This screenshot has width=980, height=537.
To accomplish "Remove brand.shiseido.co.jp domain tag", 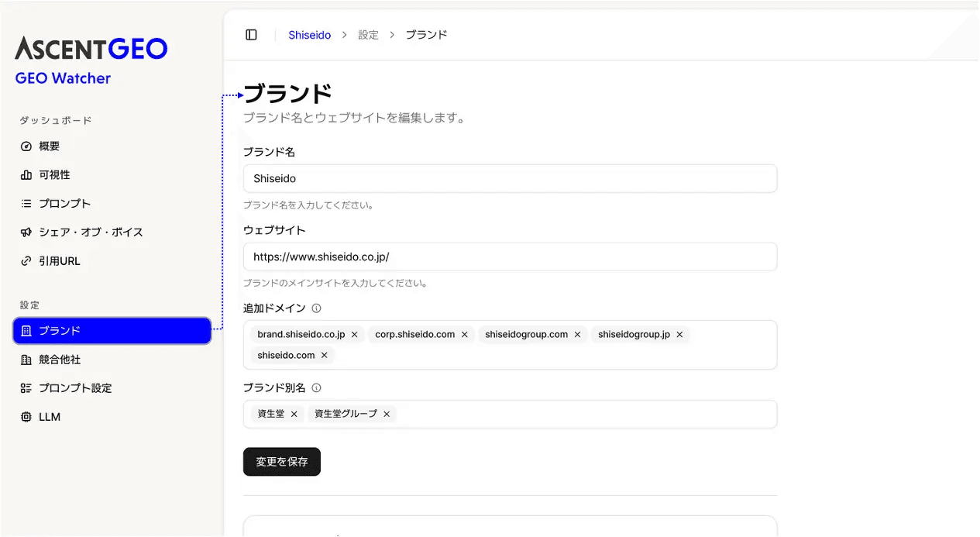I will click(x=354, y=335).
